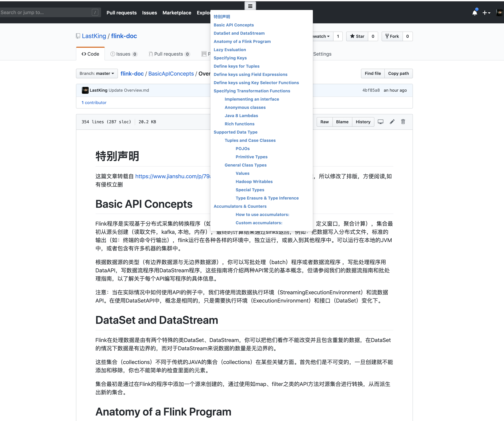Click the repository book icon
Image resolution: width=504 pixels, height=421 pixels.
pos(78,36)
